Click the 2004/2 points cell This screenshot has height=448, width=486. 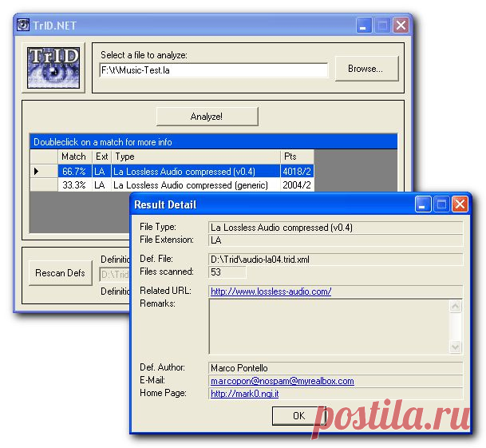point(297,185)
